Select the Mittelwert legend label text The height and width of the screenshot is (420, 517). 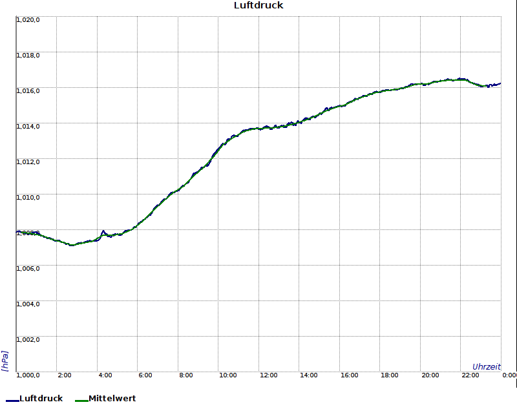(x=112, y=399)
